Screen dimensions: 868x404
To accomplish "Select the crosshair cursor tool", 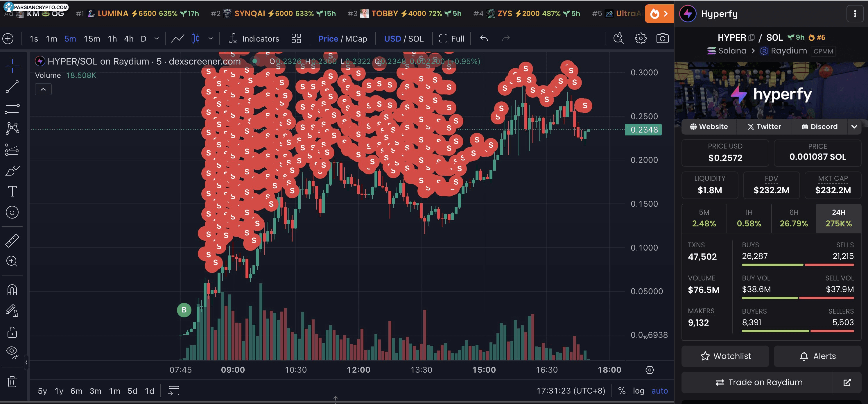I will [x=12, y=66].
